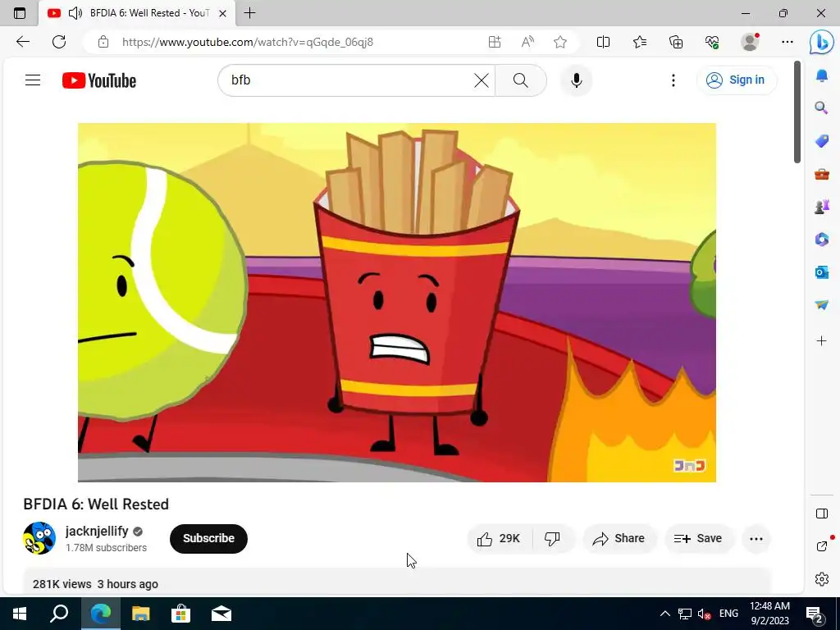Open Tab actions menu
840x630 pixels.
[20, 13]
